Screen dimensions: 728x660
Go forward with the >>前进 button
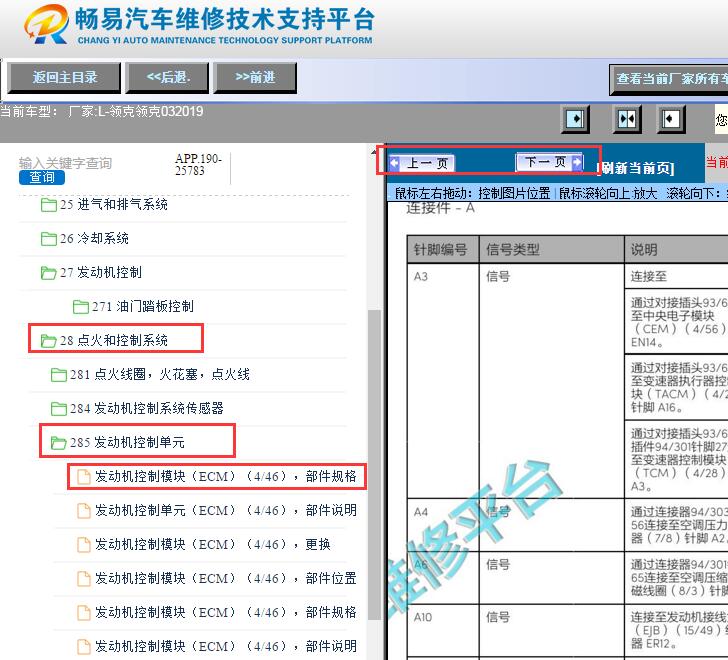255,78
